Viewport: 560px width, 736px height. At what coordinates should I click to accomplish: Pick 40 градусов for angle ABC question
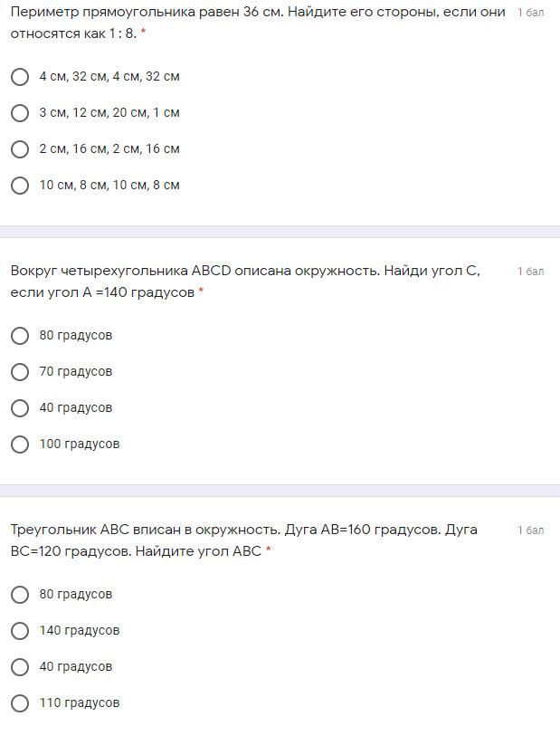20,666
